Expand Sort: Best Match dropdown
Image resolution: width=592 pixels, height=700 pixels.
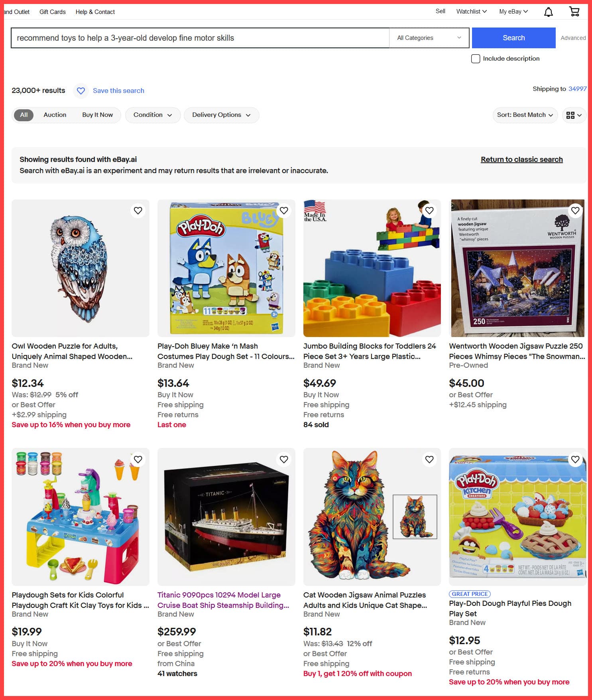pyautogui.click(x=525, y=115)
